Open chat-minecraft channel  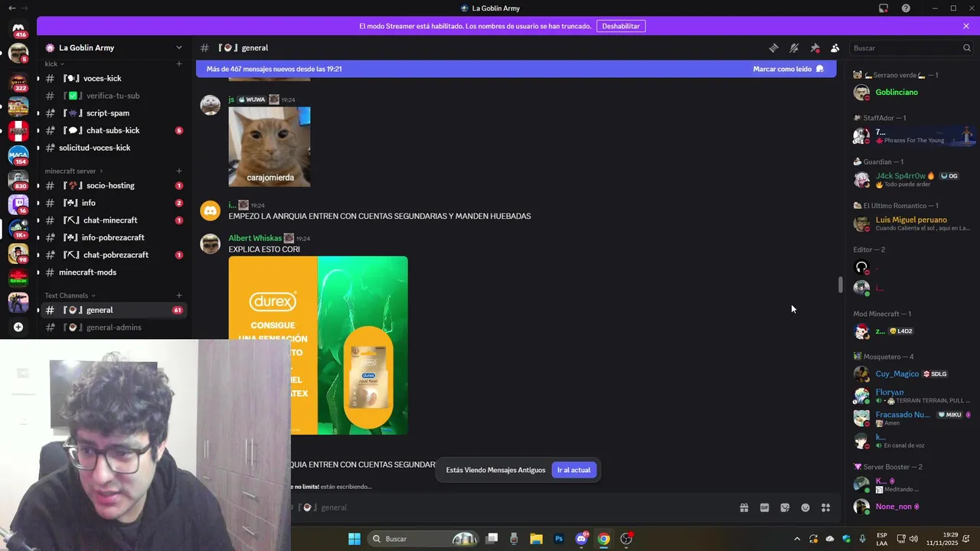pos(112,220)
